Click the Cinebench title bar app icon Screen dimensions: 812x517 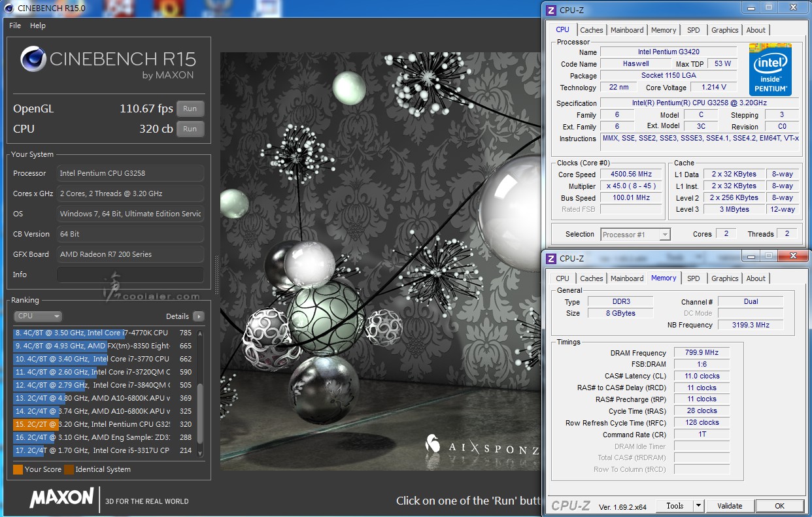(x=10, y=8)
